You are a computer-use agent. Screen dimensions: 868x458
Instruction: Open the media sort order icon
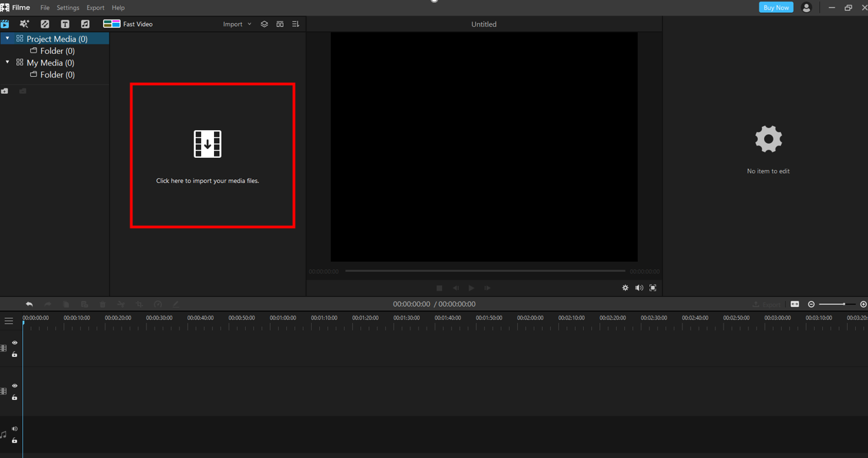click(296, 24)
